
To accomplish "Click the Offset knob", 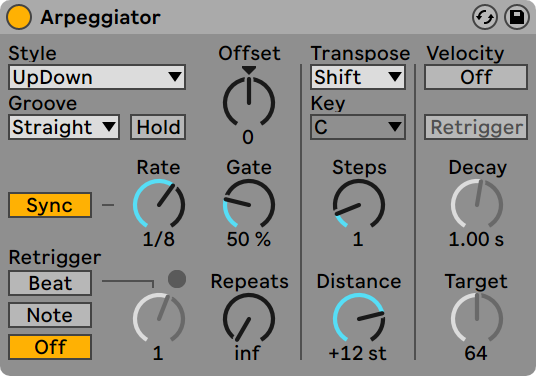I will [249, 102].
